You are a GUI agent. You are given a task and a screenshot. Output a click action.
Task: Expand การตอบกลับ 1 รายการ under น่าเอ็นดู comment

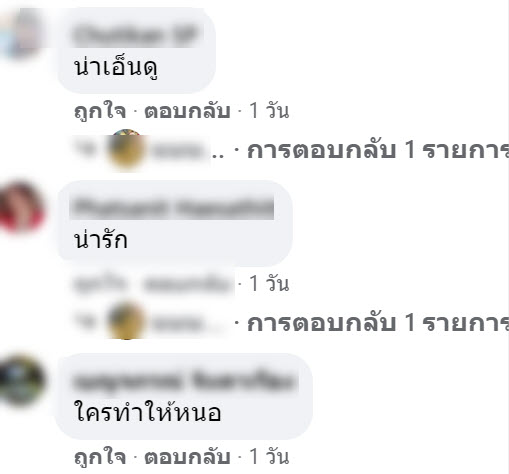pyautogui.click(x=378, y=150)
